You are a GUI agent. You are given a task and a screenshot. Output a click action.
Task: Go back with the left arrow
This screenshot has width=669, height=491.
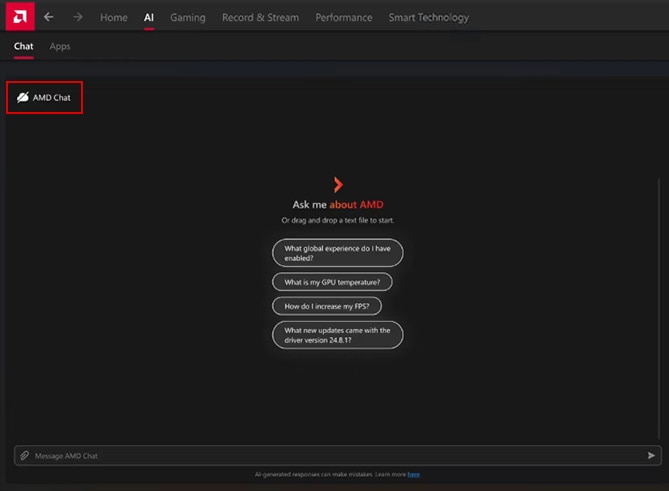click(49, 17)
